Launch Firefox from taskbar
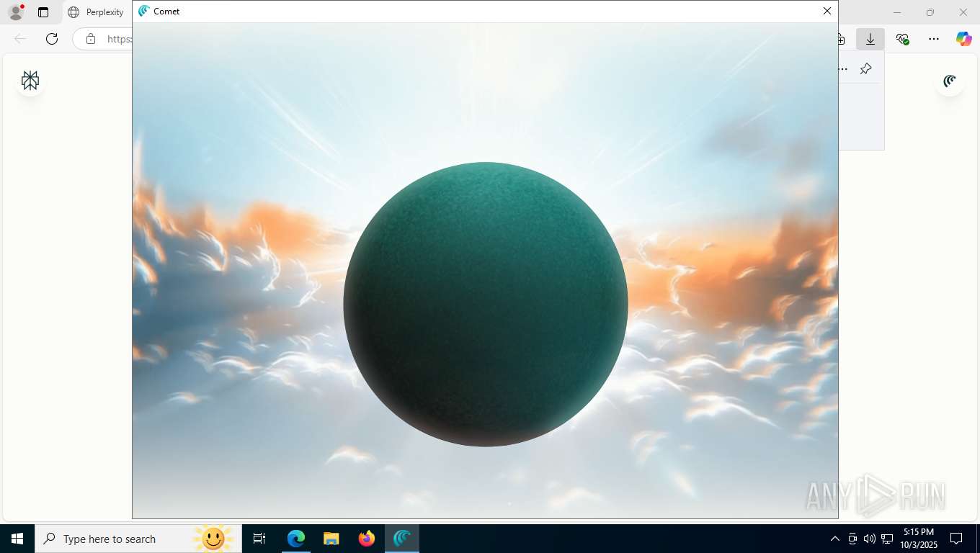Image resolution: width=980 pixels, height=553 pixels. tap(367, 539)
